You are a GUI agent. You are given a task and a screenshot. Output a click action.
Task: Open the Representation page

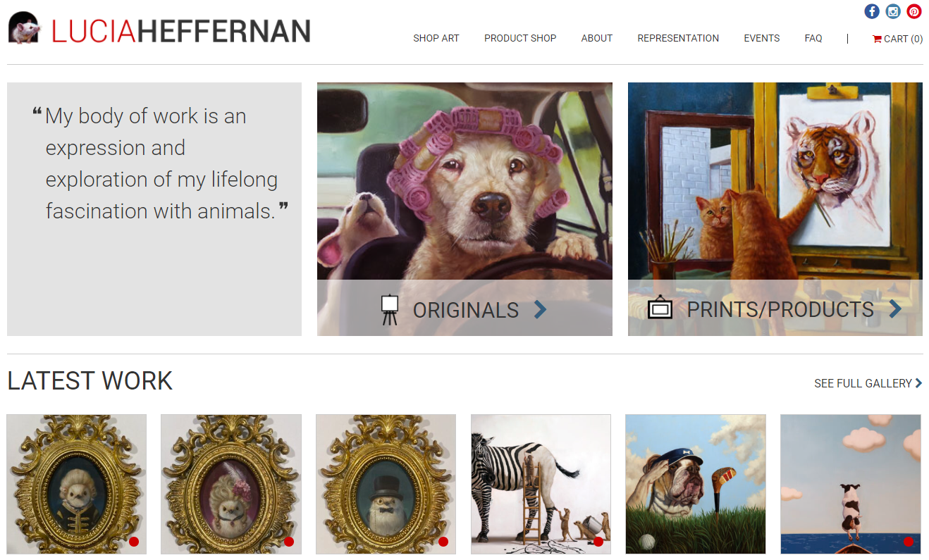(x=678, y=39)
